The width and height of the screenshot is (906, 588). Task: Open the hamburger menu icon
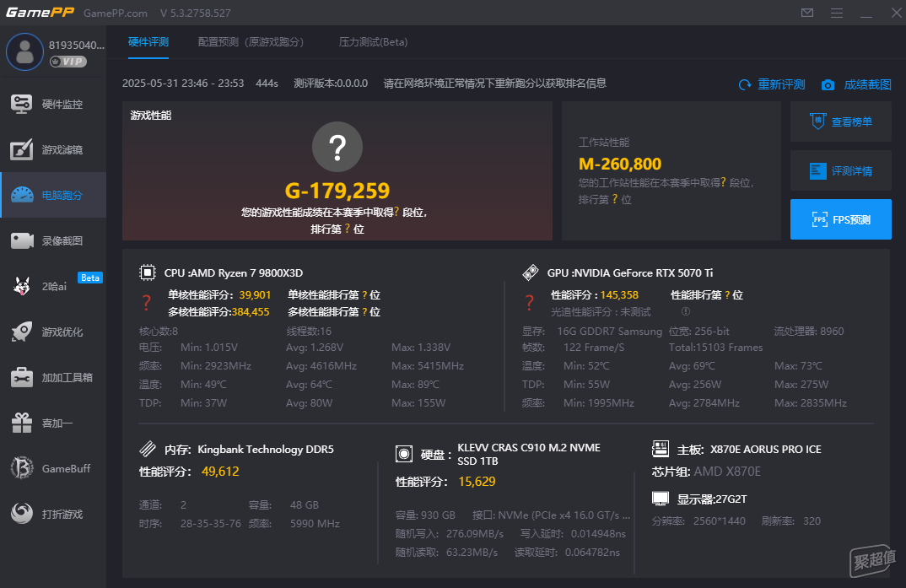(837, 13)
